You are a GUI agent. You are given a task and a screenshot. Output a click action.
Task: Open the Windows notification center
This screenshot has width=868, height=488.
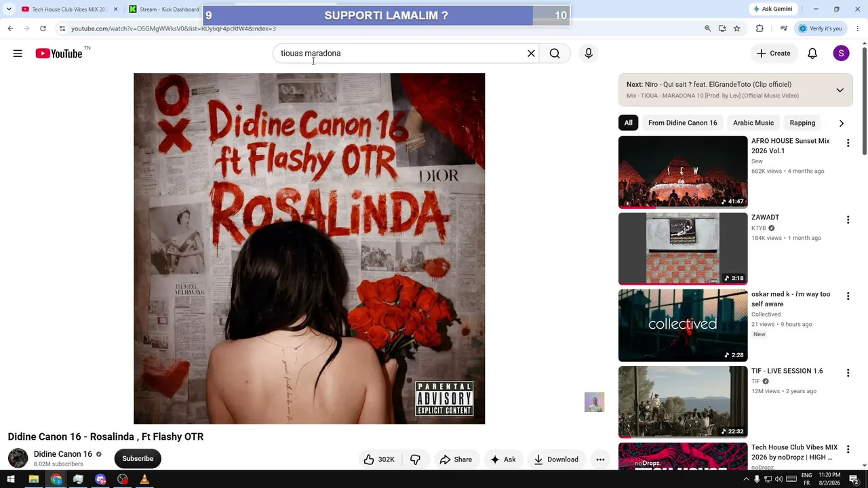[854, 480]
